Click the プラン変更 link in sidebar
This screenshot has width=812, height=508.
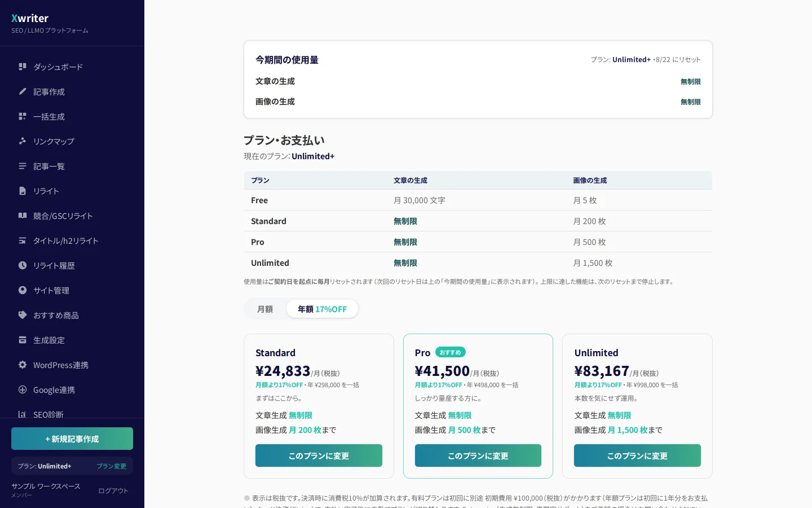pyautogui.click(x=111, y=466)
